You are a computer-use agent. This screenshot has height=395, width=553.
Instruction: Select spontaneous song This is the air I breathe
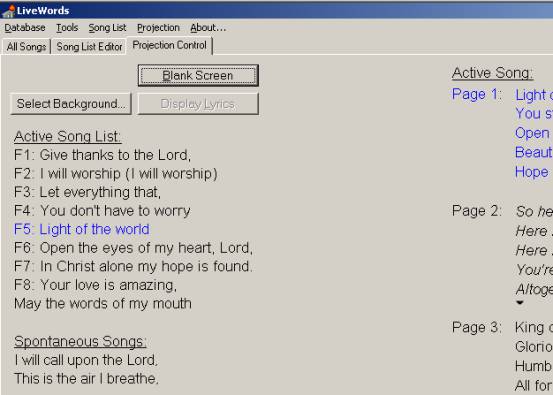click(x=86, y=379)
